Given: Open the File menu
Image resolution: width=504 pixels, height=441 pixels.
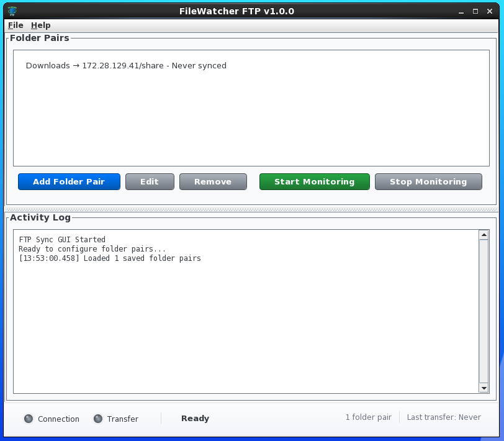Looking at the screenshot, I should 16,25.
